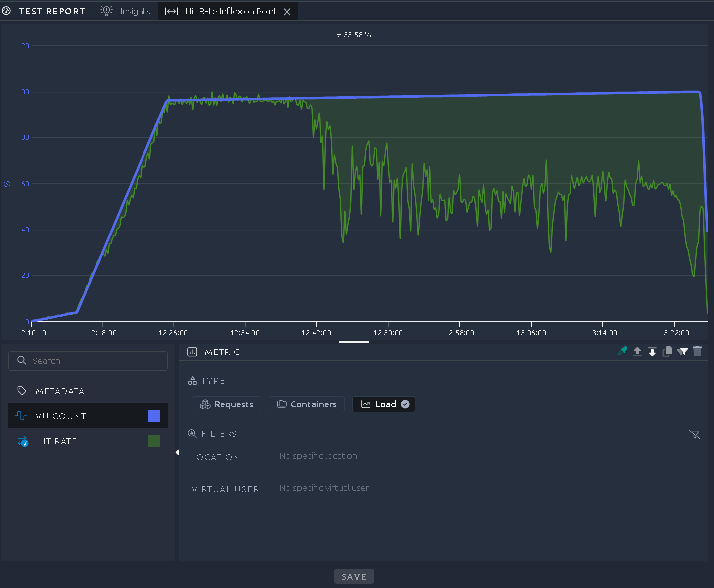Click the VIRTUAL USER filter label

pyautogui.click(x=225, y=489)
